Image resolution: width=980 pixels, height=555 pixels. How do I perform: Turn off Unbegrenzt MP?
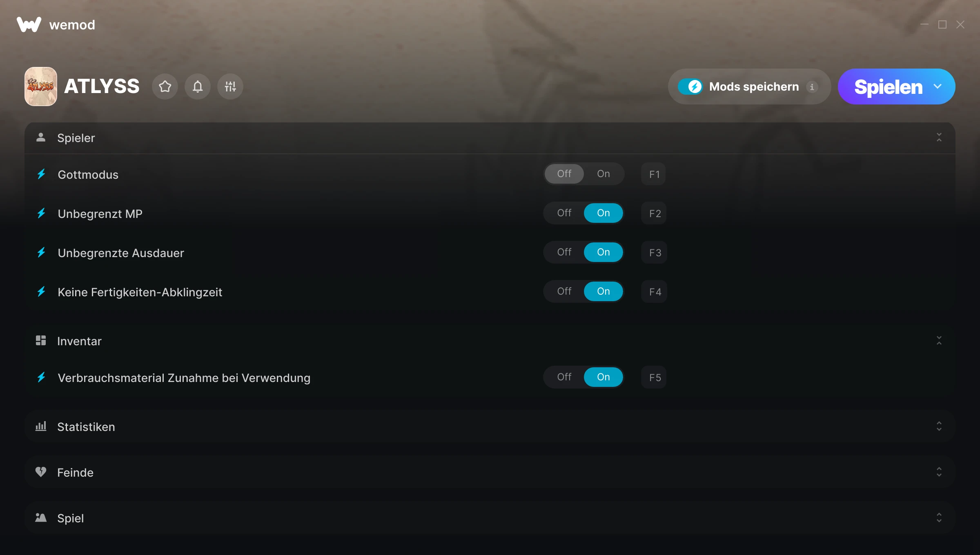(x=564, y=213)
